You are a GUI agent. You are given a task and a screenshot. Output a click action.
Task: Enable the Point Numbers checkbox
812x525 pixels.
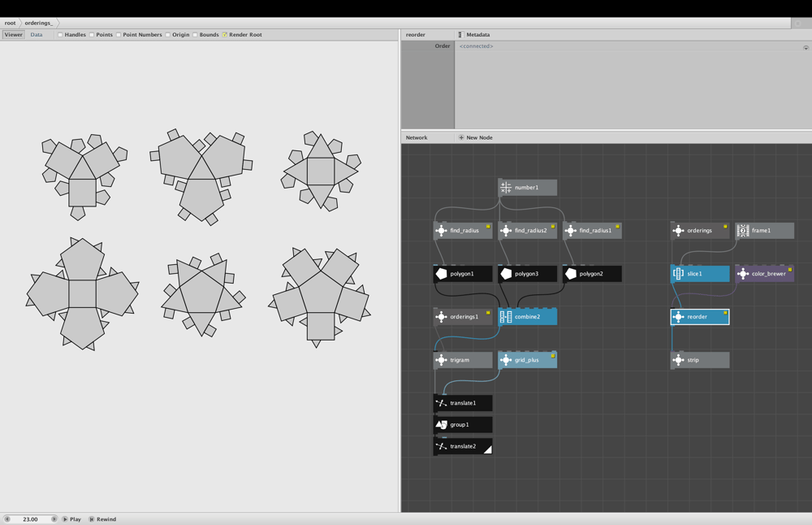point(119,35)
